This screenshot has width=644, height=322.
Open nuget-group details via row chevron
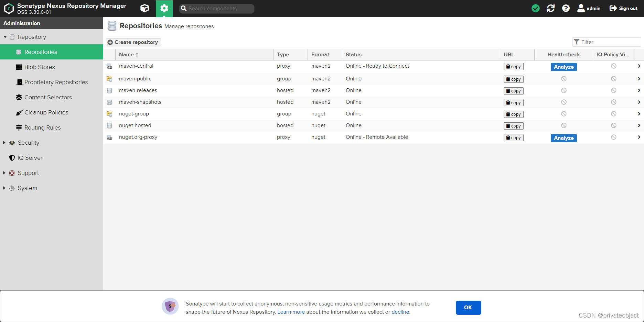coord(639,114)
